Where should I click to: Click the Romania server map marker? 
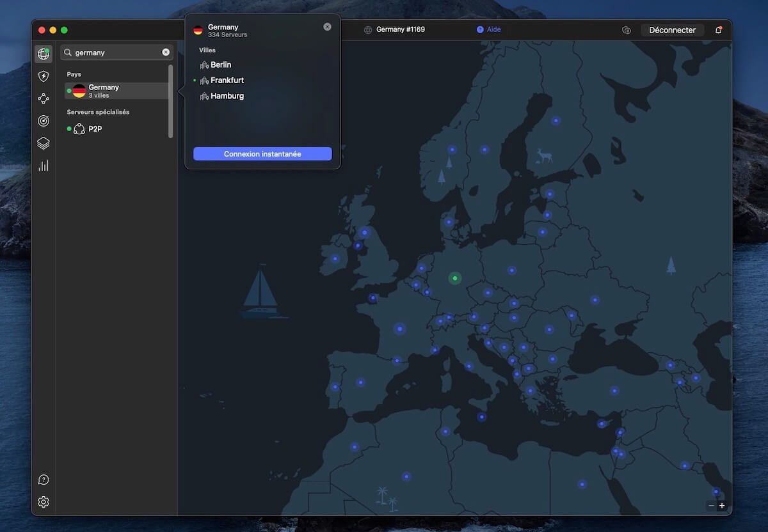click(x=548, y=329)
